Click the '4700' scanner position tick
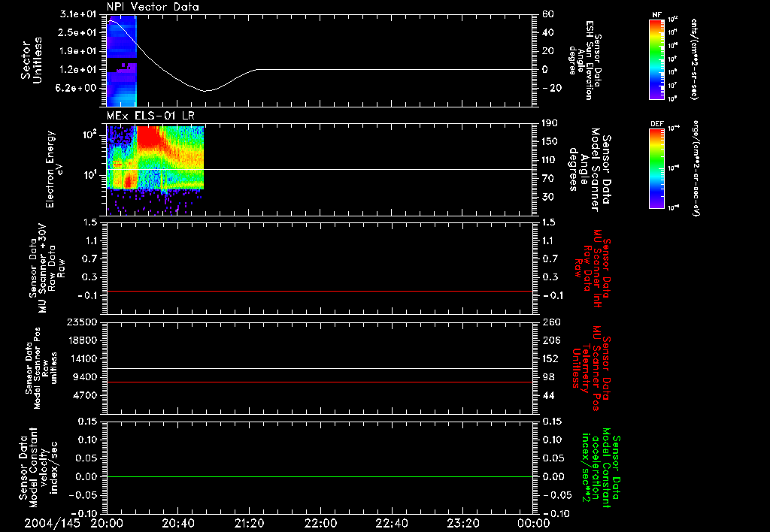 click(x=85, y=395)
